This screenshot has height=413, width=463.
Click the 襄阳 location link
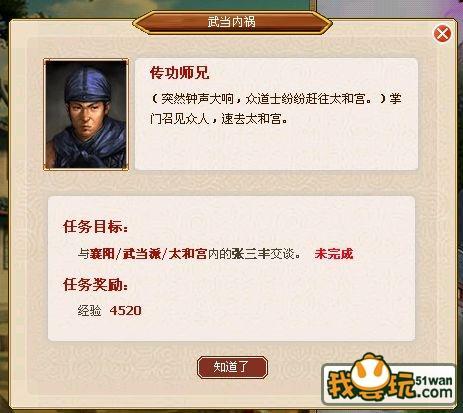pyautogui.click(x=102, y=254)
